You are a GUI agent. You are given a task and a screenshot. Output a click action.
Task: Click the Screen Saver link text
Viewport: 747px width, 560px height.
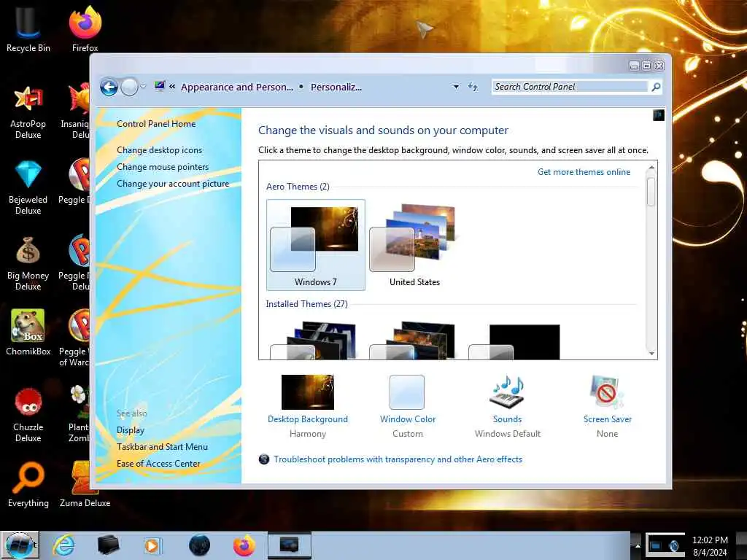coord(608,419)
